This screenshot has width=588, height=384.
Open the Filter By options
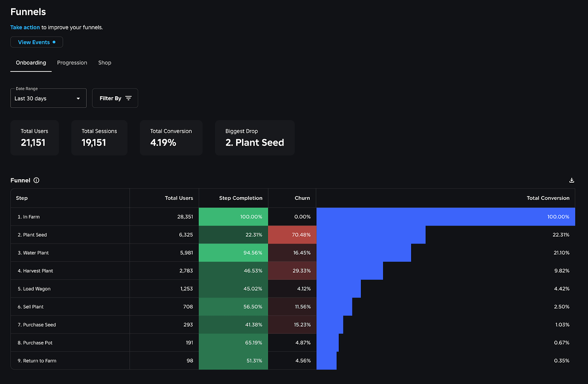coord(115,98)
